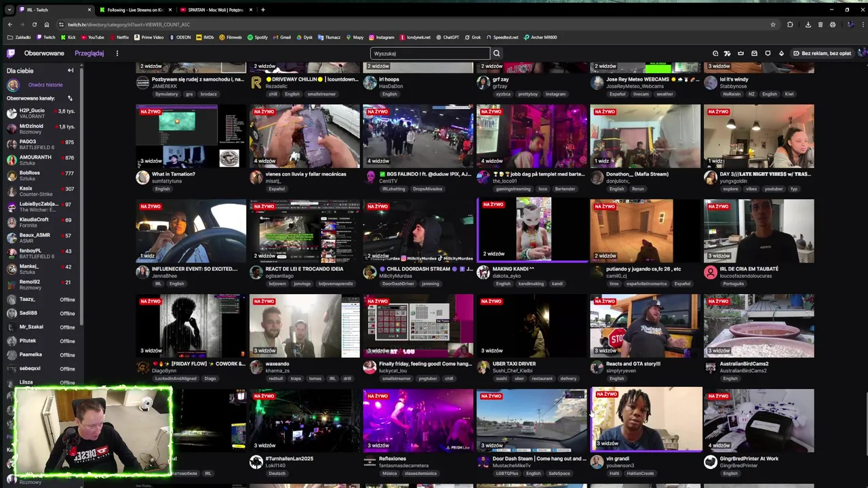
Task: Open the three-dot menu beside Przeglądaj
Action: [117, 54]
